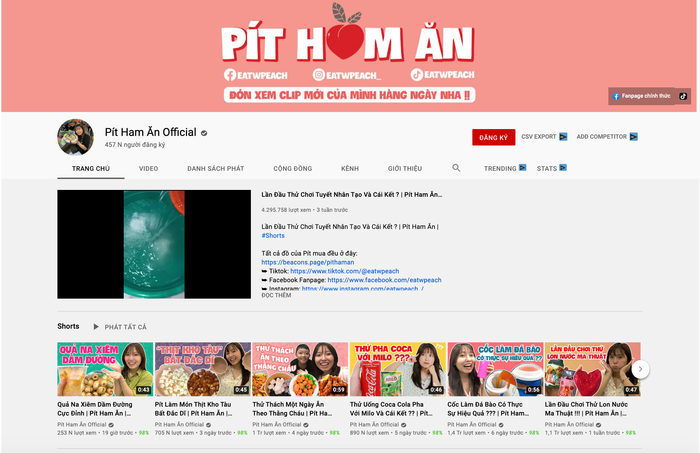This screenshot has height=453, width=700.
Task: Expand description with ĐỌC THÊM
Action: (x=276, y=295)
